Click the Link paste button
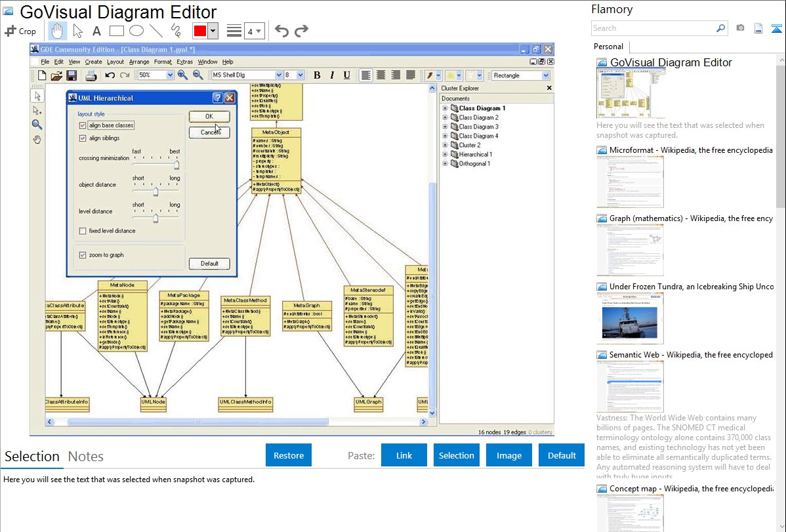786x532 pixels. (x=404, y=455)
